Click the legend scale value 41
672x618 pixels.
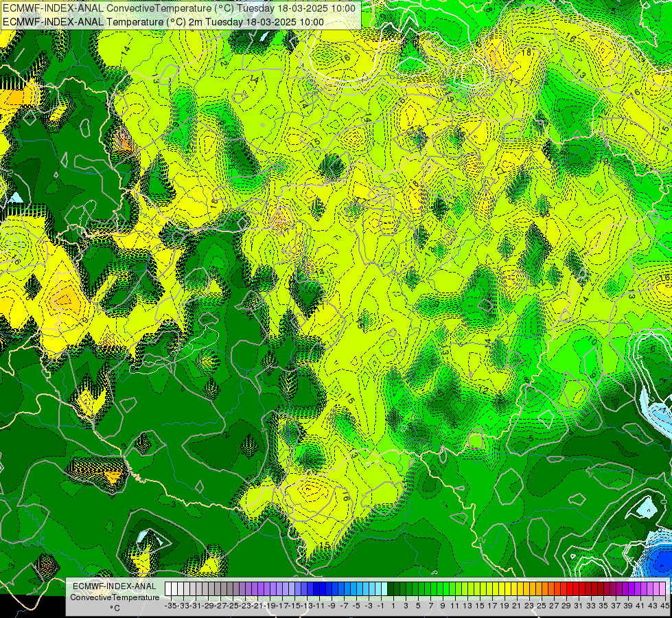pyautogui.click(x=640, y=606)
